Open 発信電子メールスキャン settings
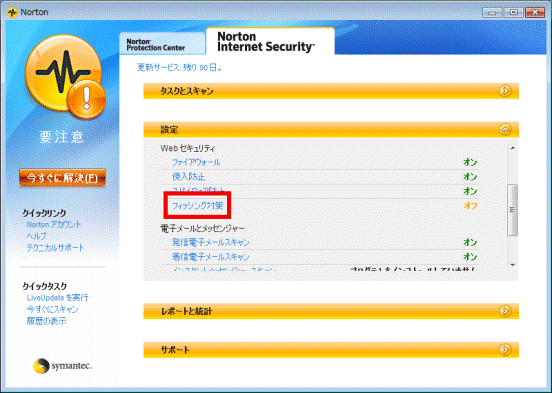 (x=211, y=242)
